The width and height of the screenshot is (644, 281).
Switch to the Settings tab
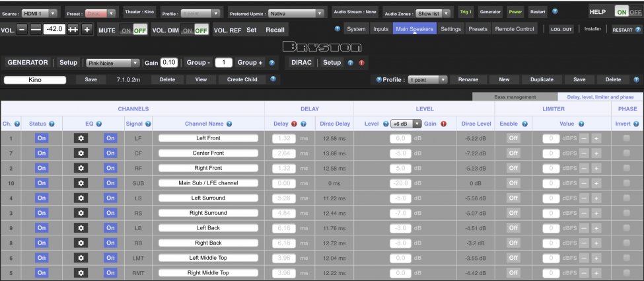[x=450, y=29]
